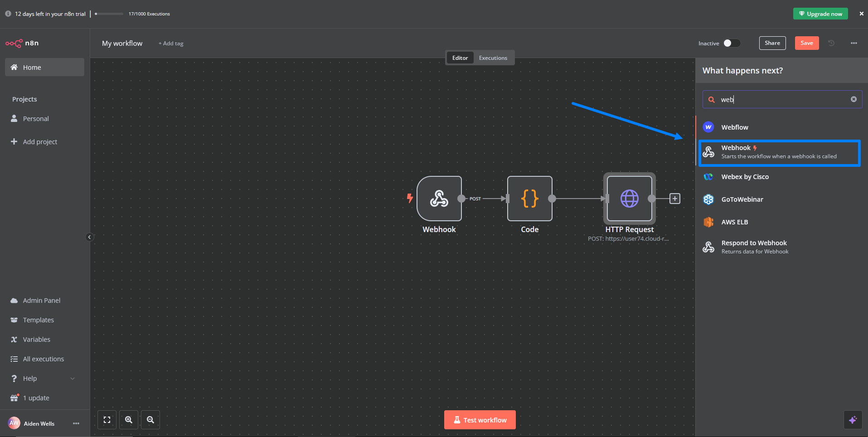The image size is (868, 437).
Task: Select Webhook trigger from results
Action: (780, 152)
